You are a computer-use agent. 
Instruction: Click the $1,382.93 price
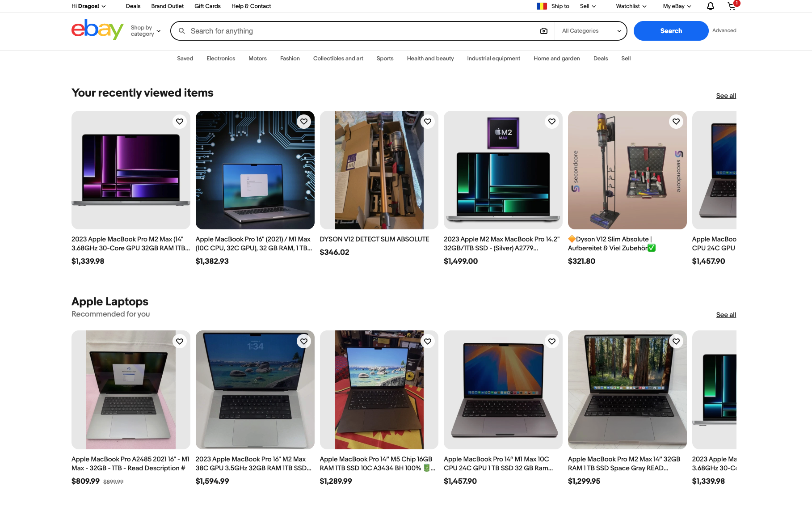[212, 261]
